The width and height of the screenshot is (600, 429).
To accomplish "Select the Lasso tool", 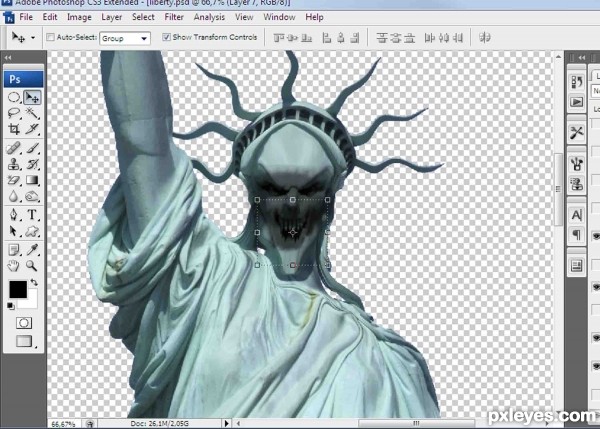I will tap(14, 113).
